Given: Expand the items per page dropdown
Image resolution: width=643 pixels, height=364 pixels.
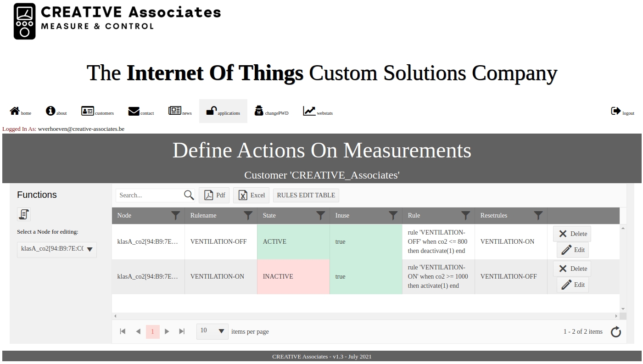Looking at the screenshot, I should coord(221,331).
